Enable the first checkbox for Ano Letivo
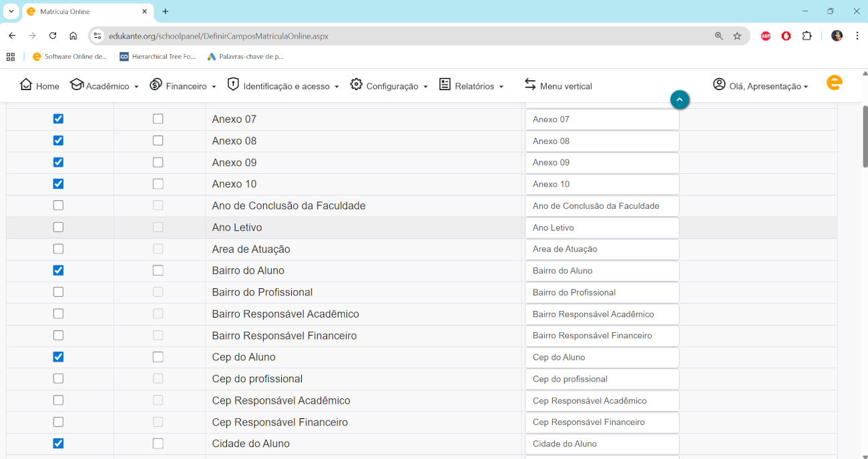This screenshot has width=868, height=459. click(58, 227)
